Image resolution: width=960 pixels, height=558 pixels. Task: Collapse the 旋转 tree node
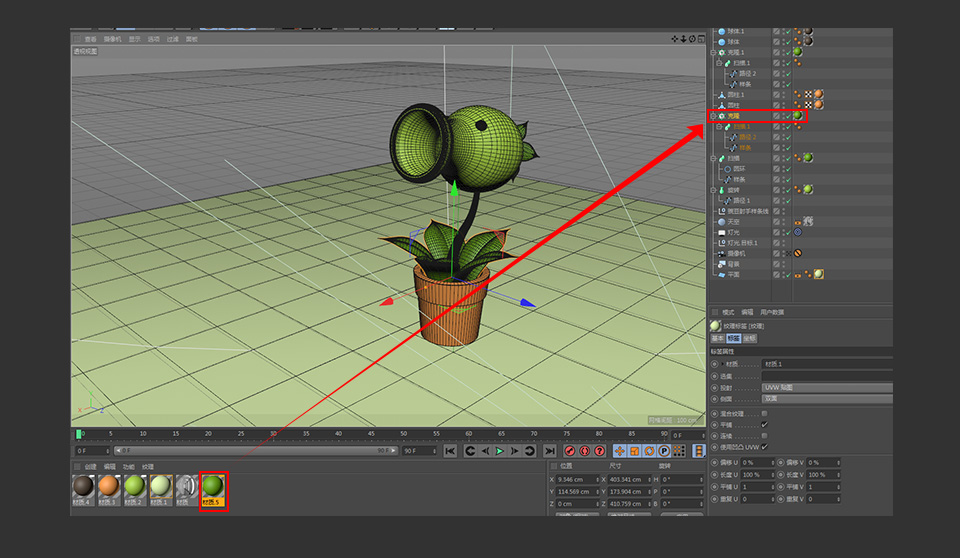tap(713, 190)
